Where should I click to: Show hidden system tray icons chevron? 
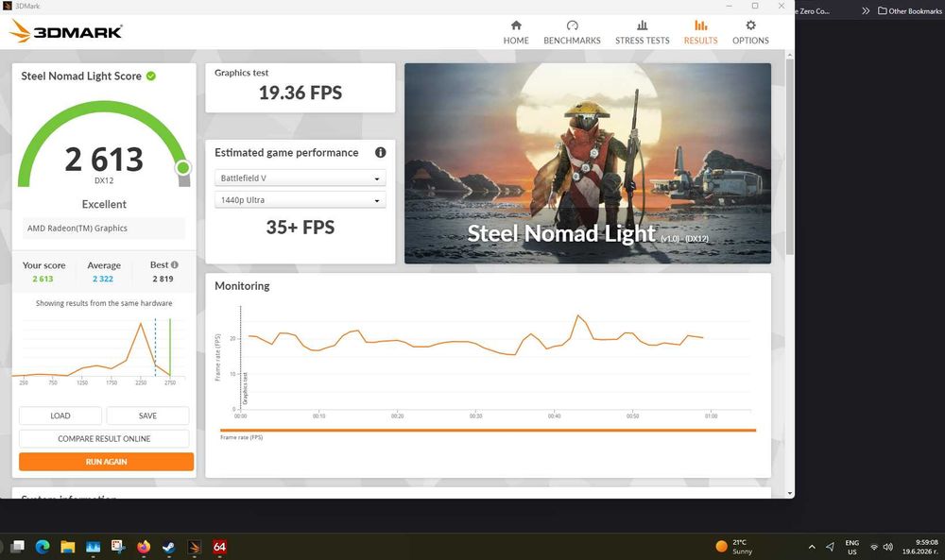point(812,547)
